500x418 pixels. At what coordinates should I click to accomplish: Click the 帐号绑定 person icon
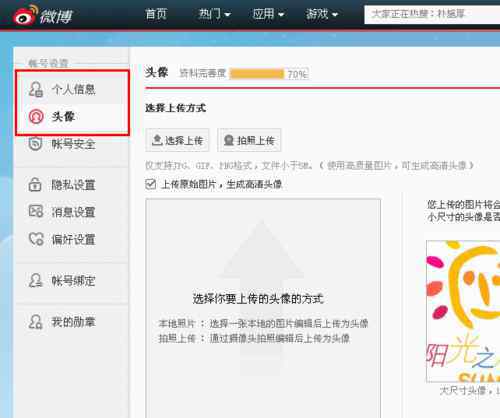36,281
